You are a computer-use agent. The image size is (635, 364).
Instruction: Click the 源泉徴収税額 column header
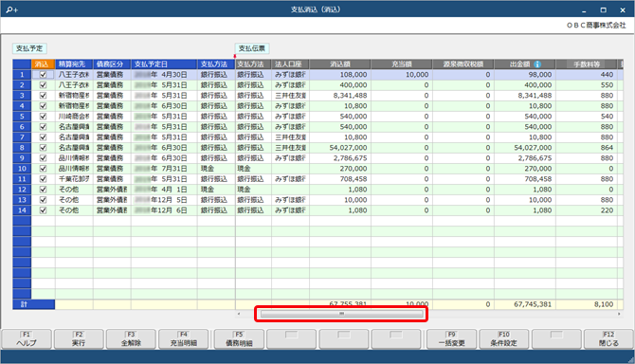(x=463, y=64)
